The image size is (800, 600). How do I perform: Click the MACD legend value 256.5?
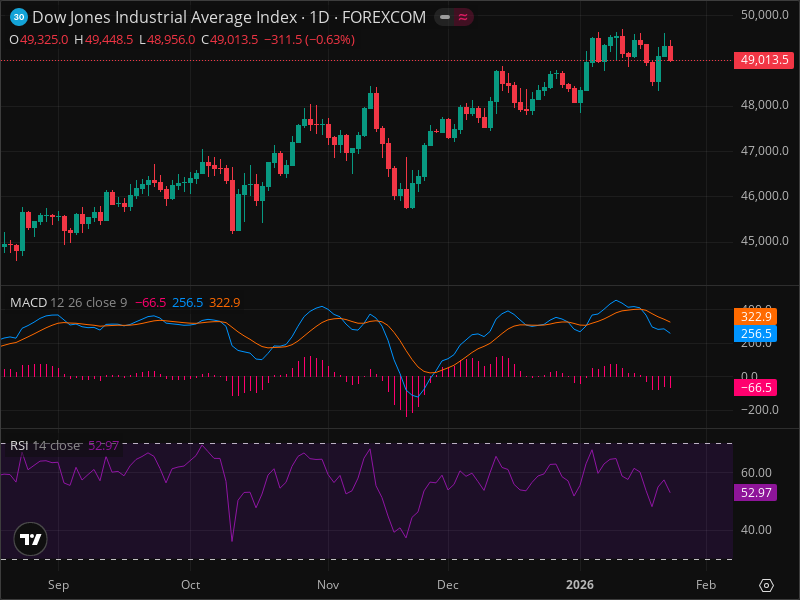click(x=187, y=303)
